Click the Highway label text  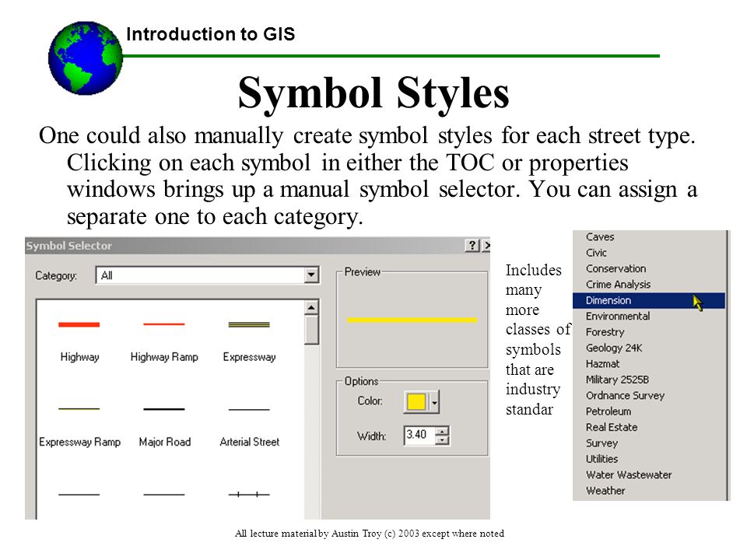(79, 357)
